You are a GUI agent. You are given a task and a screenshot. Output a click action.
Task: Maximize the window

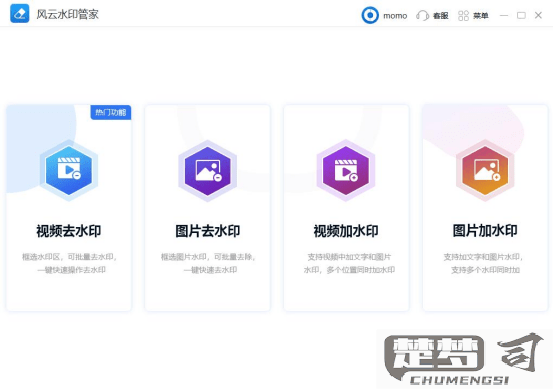tap(521, 16)
